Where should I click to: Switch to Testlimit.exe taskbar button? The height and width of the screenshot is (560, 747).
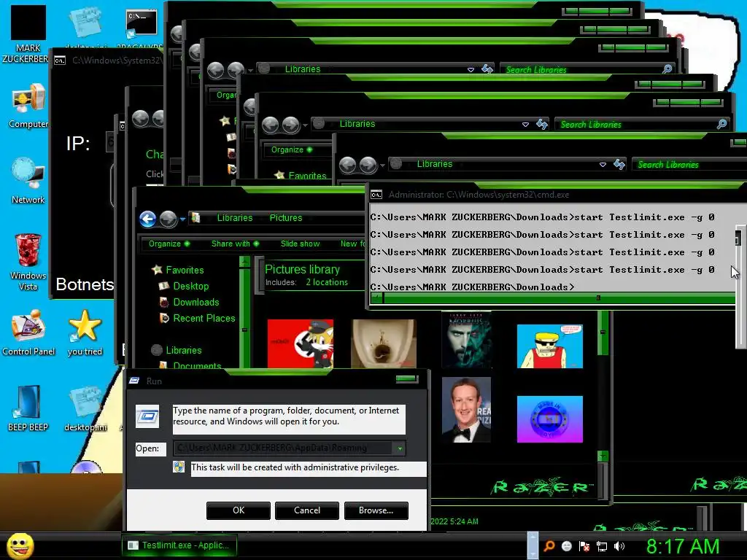[179, 545]
